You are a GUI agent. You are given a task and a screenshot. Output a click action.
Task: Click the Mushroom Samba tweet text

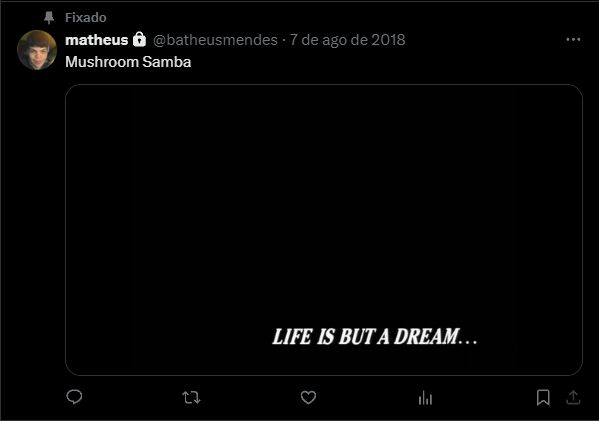pos(128,62)
